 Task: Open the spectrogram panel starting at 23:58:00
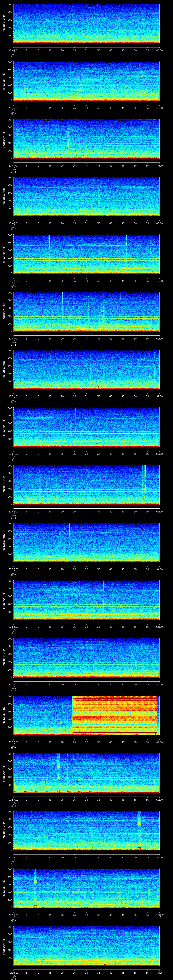coord(86,831)
